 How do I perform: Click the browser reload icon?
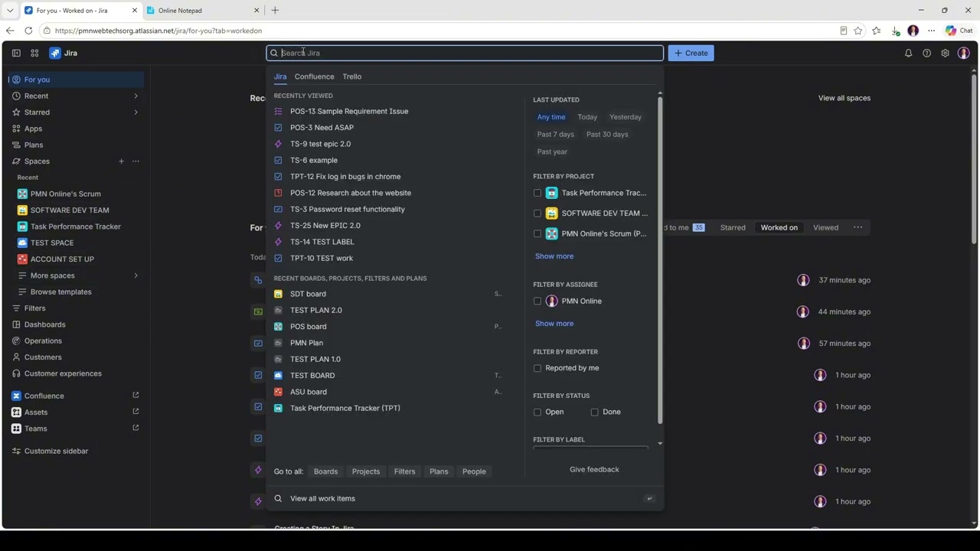point(28,31)
